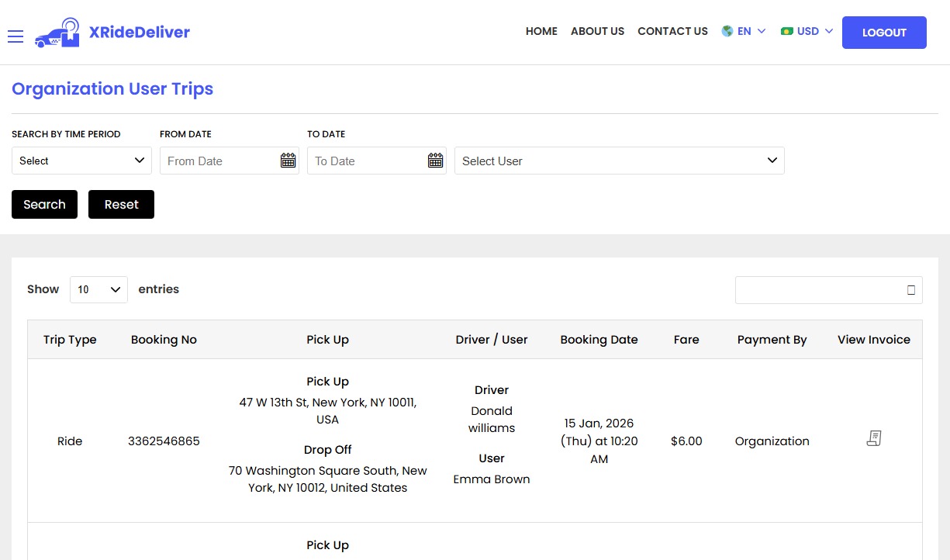Open the Search By Time Period selector

(x=81, y=161)
